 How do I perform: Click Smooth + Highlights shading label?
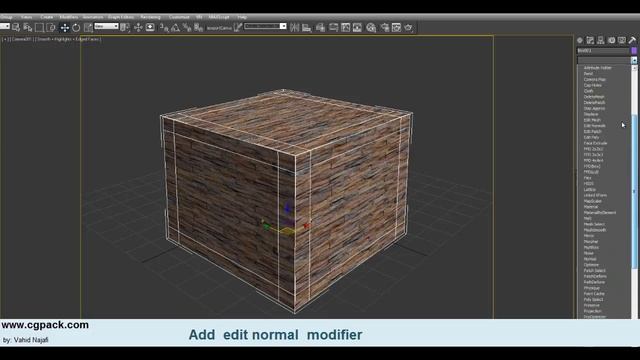point(54,39)
